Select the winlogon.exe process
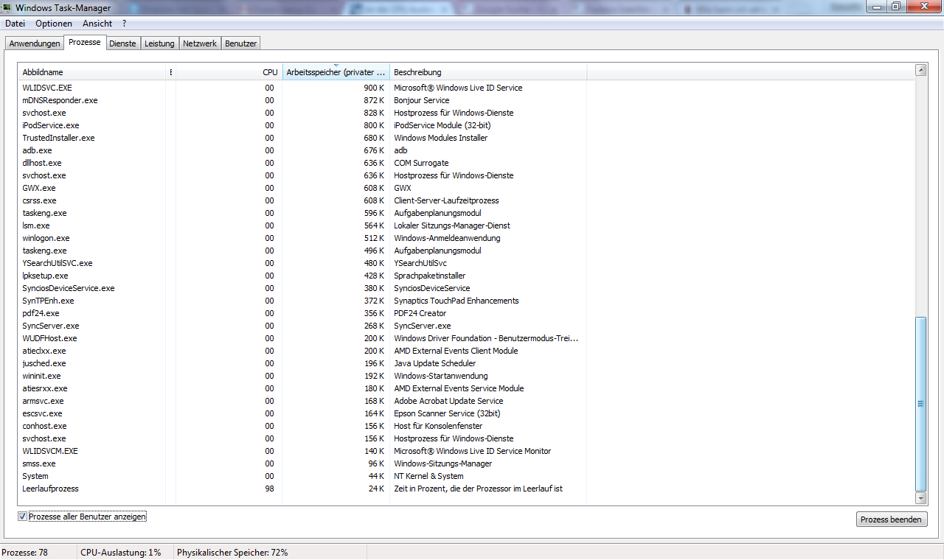The width and height of the screenshot is (944, 560). [x=46, y=238]
